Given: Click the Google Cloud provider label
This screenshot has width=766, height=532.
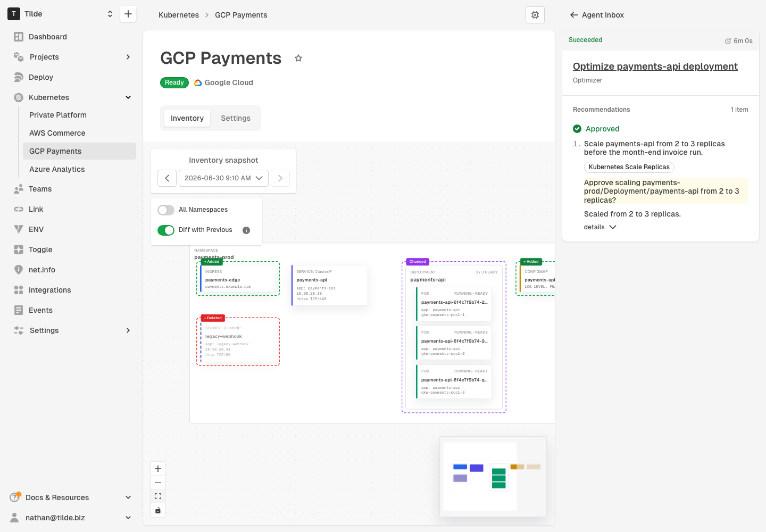Looking at the screenshot, I should click(x=223, y=82).
